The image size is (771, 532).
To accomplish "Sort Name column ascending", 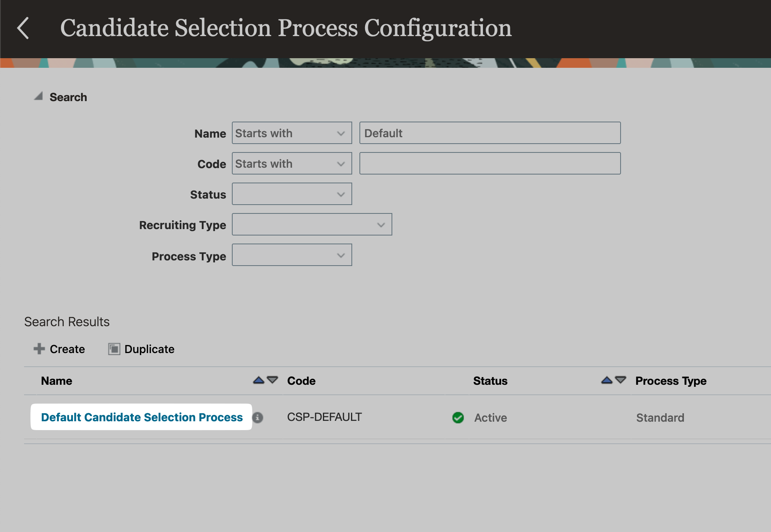I will 259,380.
